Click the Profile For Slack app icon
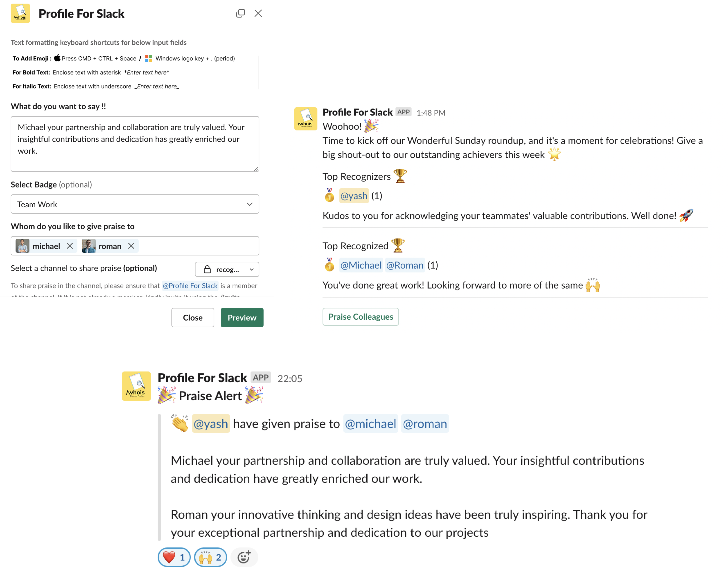This screenshot has height=581, width=728. coord(20,13)
